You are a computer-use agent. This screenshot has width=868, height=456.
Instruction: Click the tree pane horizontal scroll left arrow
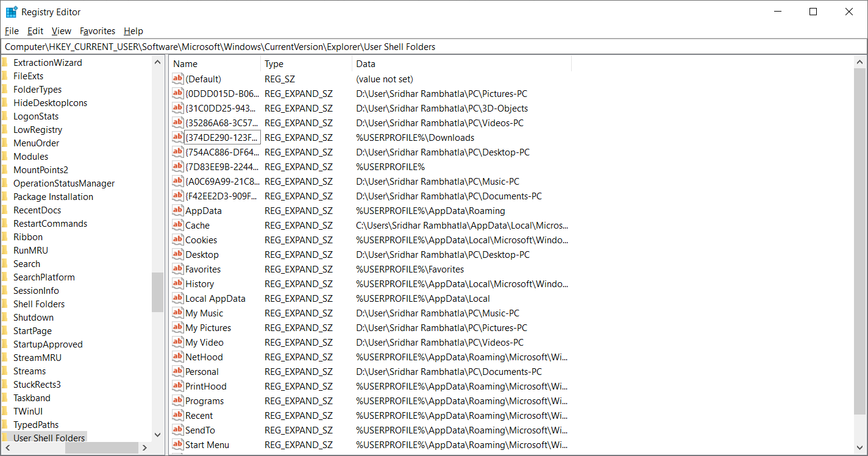click(x=7, y=448)
